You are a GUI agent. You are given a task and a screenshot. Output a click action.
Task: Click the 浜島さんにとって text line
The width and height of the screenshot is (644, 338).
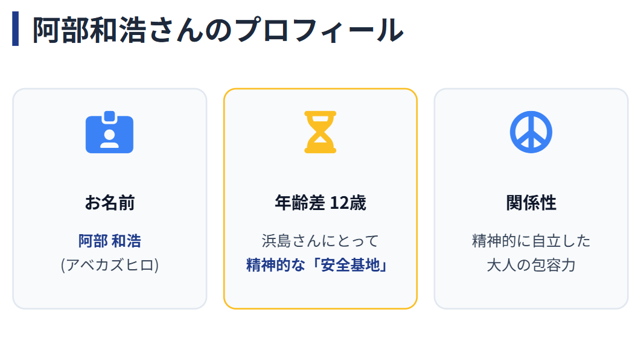click(320, 241)
